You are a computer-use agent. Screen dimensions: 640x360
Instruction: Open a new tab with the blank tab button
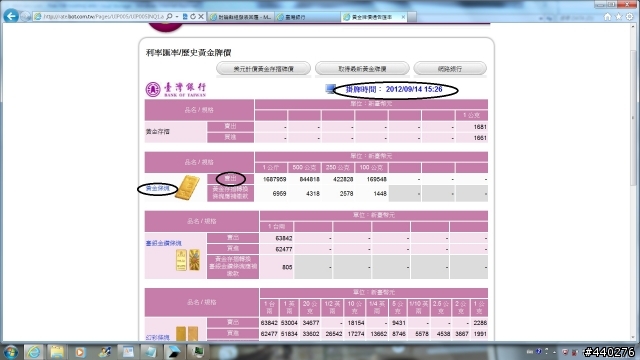coord(412,17)
